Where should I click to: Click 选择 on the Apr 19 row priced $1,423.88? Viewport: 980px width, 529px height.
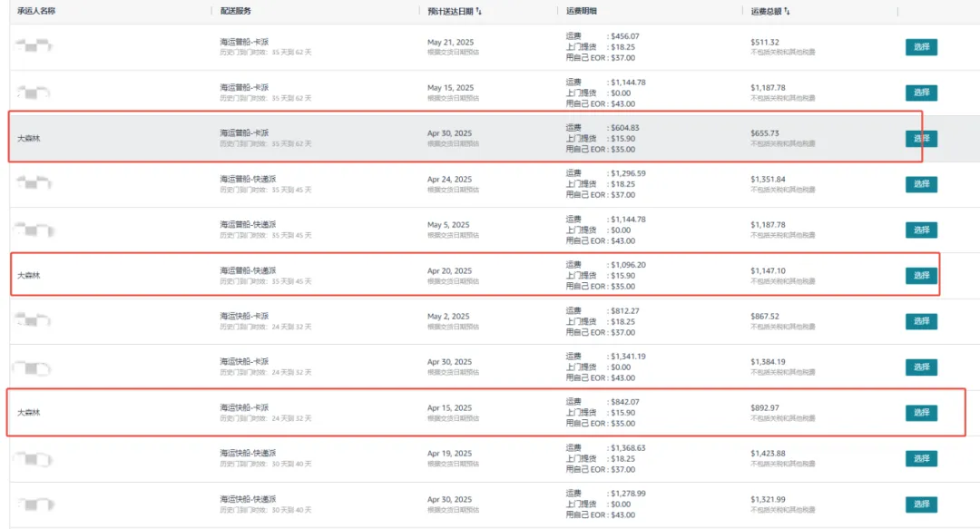922,459
